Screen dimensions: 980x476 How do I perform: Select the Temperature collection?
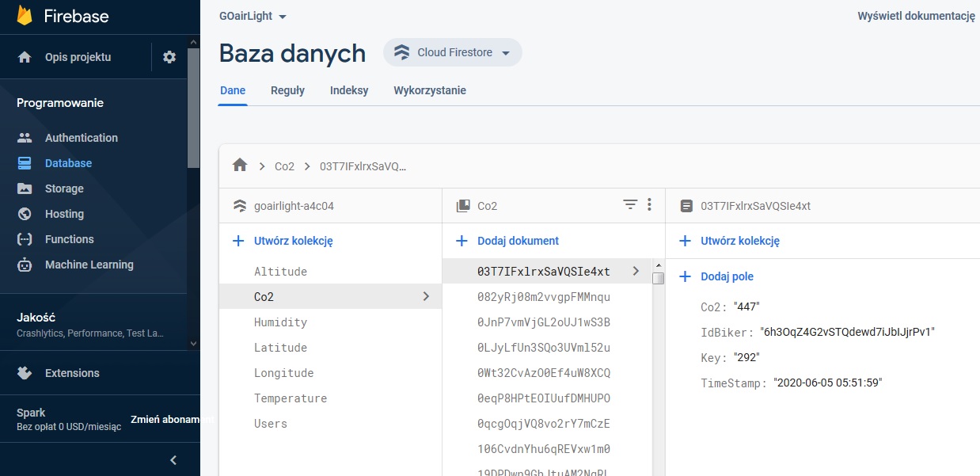291,398
